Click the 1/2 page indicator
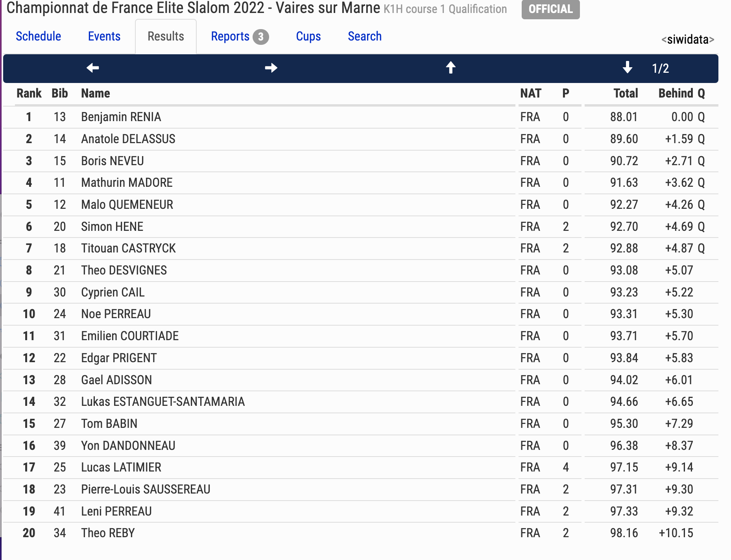 pyautogui.click(x=661, y=68)
